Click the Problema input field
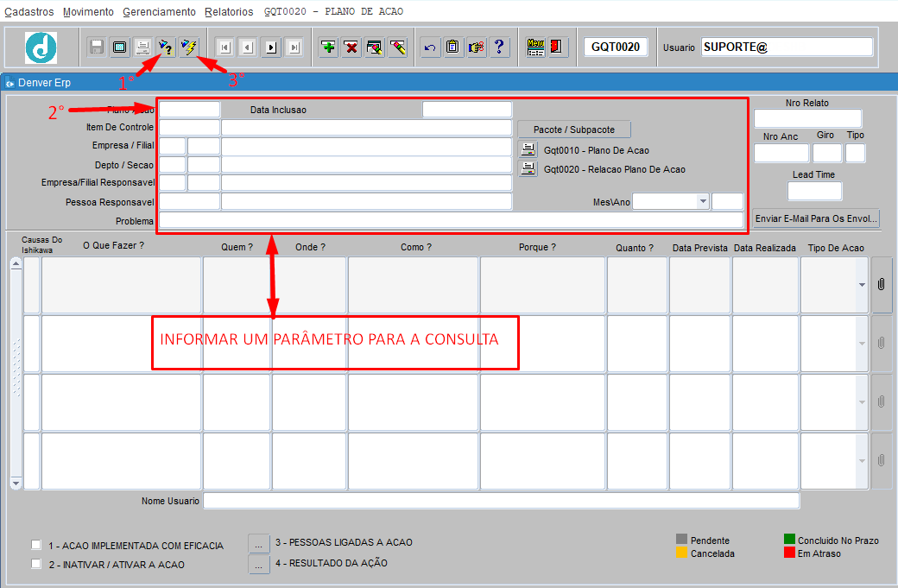The height and width of the screenshot is (588, 898). click(x=452, y=220)
